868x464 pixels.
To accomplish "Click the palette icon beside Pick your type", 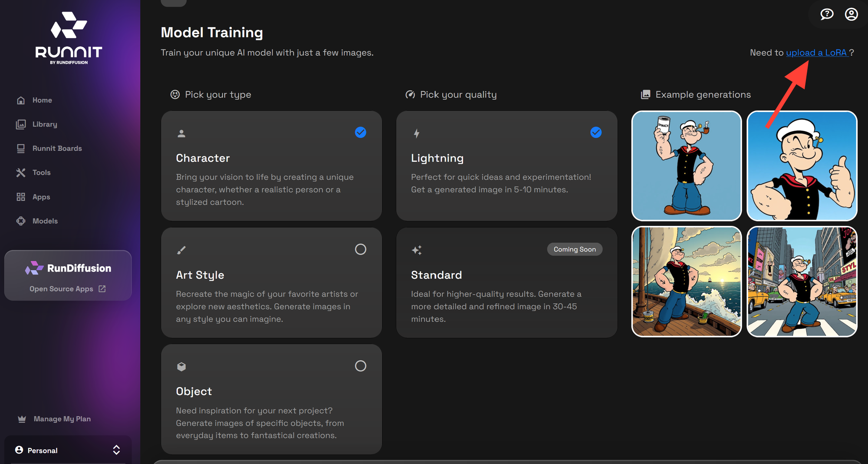I will pyautogui.click(x=175, y=95).
